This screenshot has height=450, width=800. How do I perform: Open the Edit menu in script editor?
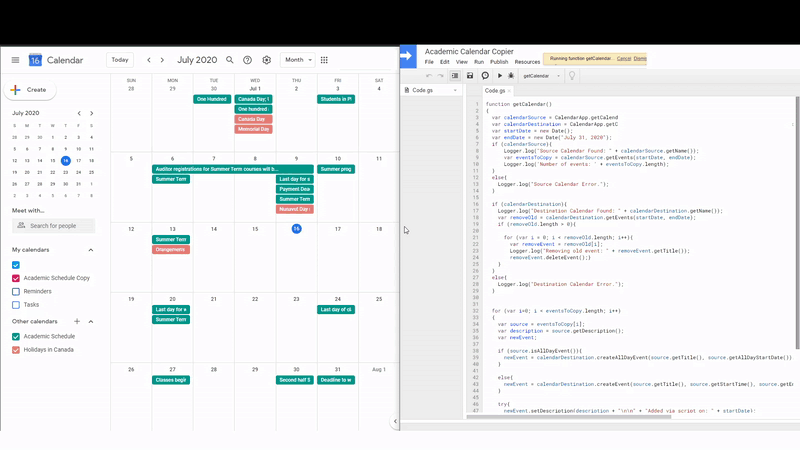click(x=445, y=62)
